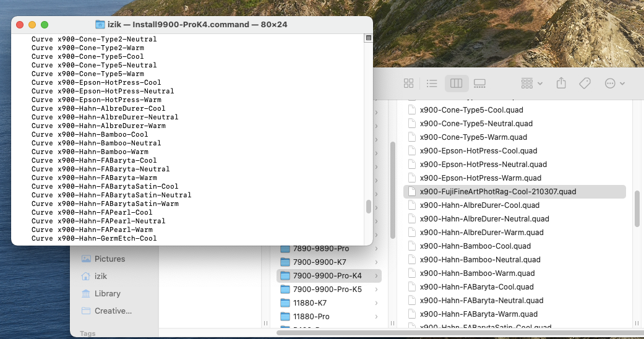
Task: Switch Finder to gallery view
Action: point(479,83)
